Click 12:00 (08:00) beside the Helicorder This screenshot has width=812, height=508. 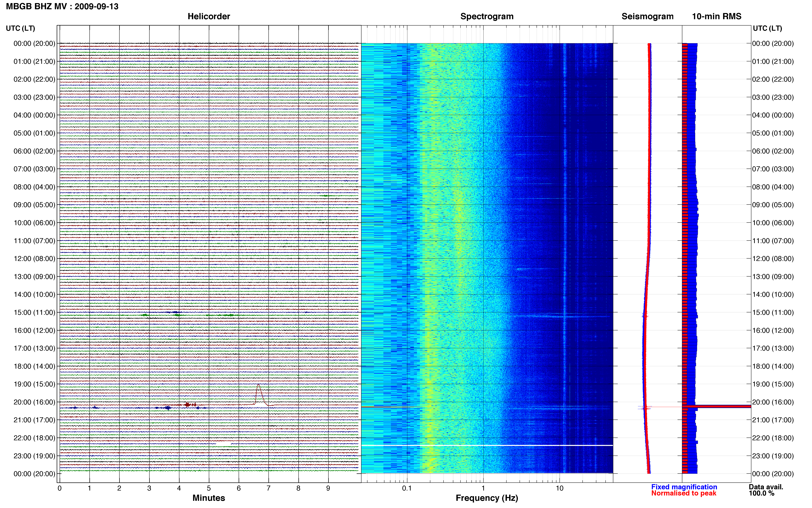[34, 259]
